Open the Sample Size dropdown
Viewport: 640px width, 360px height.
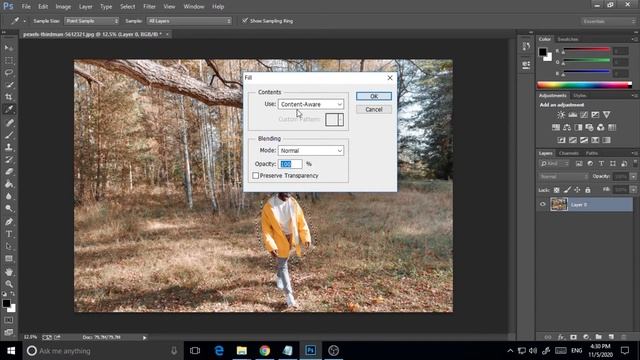(91, 21)
